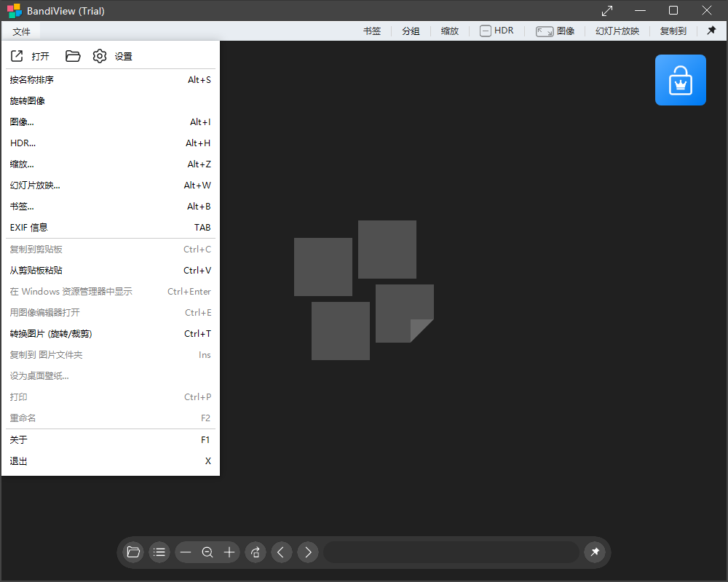The height and width of the screenshot is (582, 728).
Task: Select the rotate image icon on bottom toolbar
Action: click(x=255, y=552)
